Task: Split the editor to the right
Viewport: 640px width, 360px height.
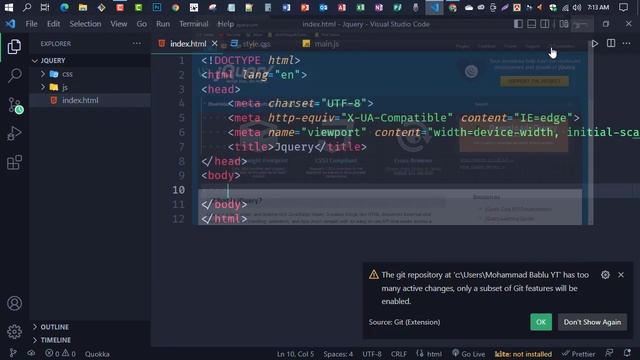Action: (x=611, y=43)
